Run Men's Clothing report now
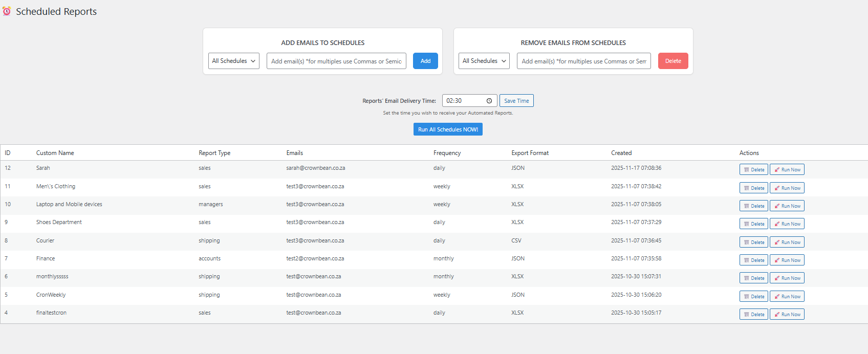Viewport: 868px width, 354px height. pyautogui.click(x=787, y=188)
